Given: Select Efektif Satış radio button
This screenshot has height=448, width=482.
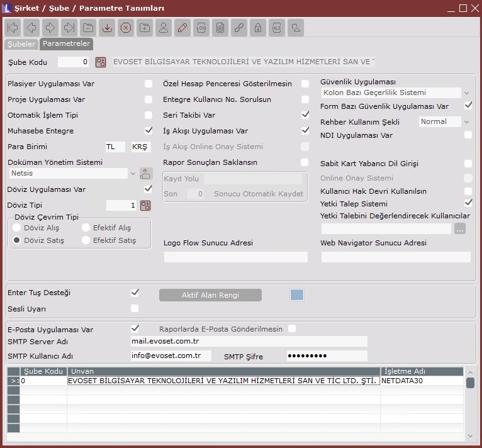Looking at the screenshot, I should pyautogui.click(x=86, y=240).
